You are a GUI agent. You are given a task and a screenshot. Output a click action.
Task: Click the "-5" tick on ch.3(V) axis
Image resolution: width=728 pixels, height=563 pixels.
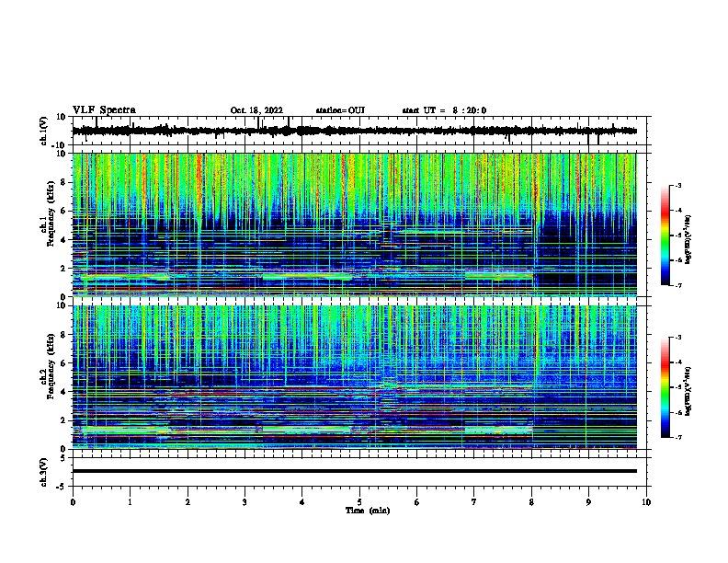[x=62, y=487]
